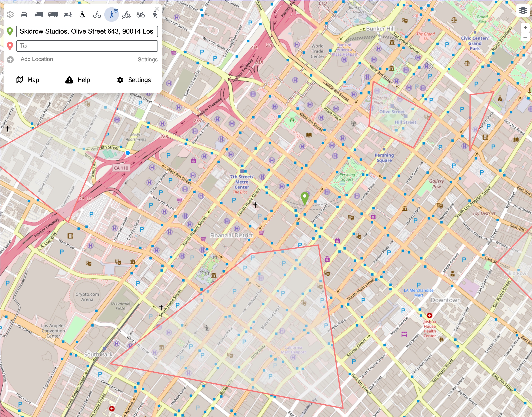This screenshot has height=417, width=532.
Task: Toggle custom model gear on foot profile
Action: coord(116,11)
